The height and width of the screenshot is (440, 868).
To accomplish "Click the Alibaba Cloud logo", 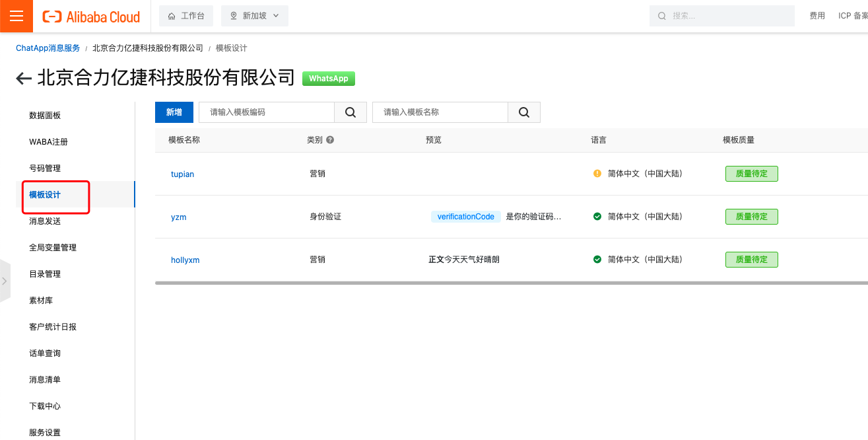I will click(x=91, y=17).
